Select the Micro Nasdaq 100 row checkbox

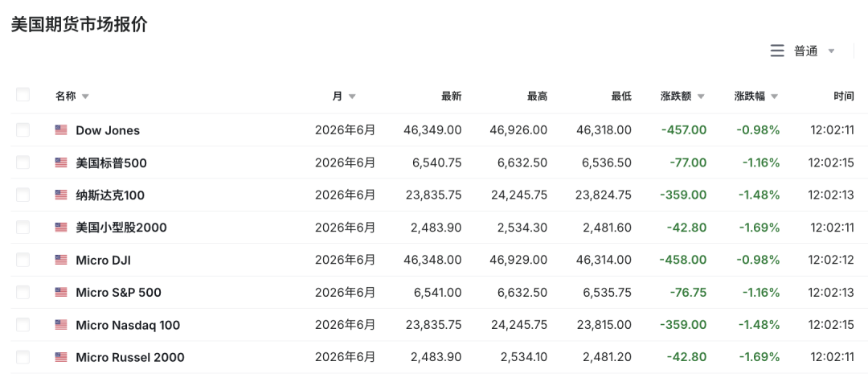click(23, 325)
